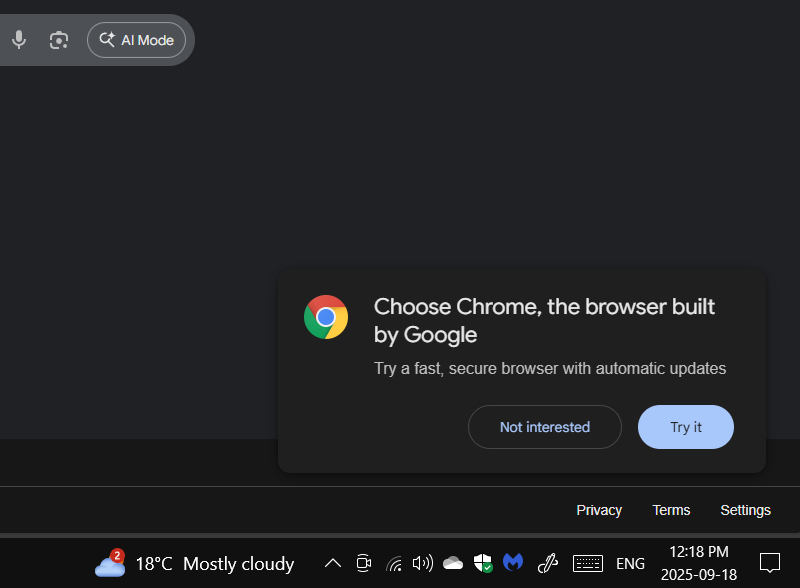The height and width of the screenshot is (588, 800).
Task: Click the Meet Now camera tray icon
Action: point(364,564)
